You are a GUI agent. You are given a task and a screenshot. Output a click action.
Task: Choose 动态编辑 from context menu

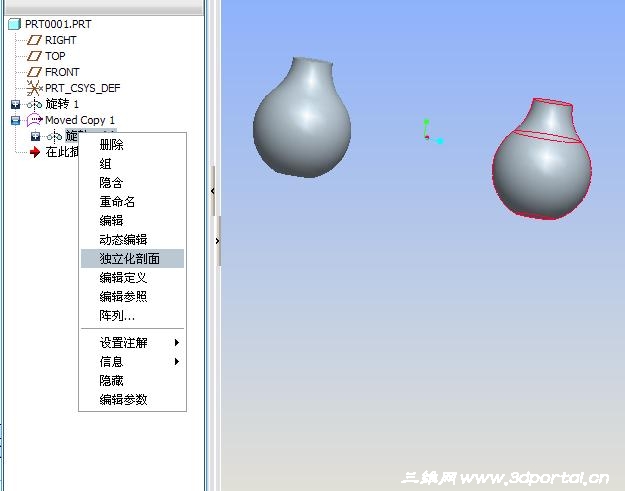pyautogui.click(x=132, y=240)
